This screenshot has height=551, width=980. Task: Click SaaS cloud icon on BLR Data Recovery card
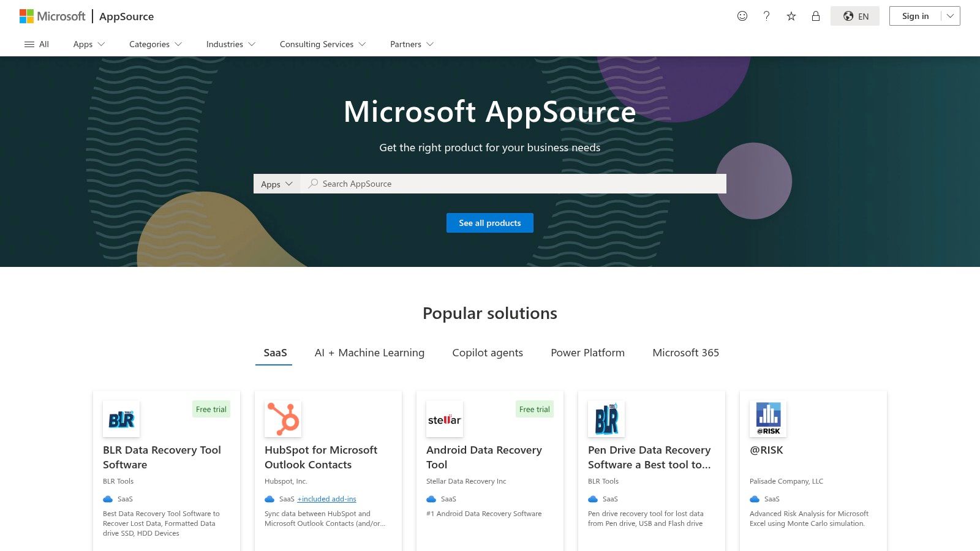click(108, 499)
